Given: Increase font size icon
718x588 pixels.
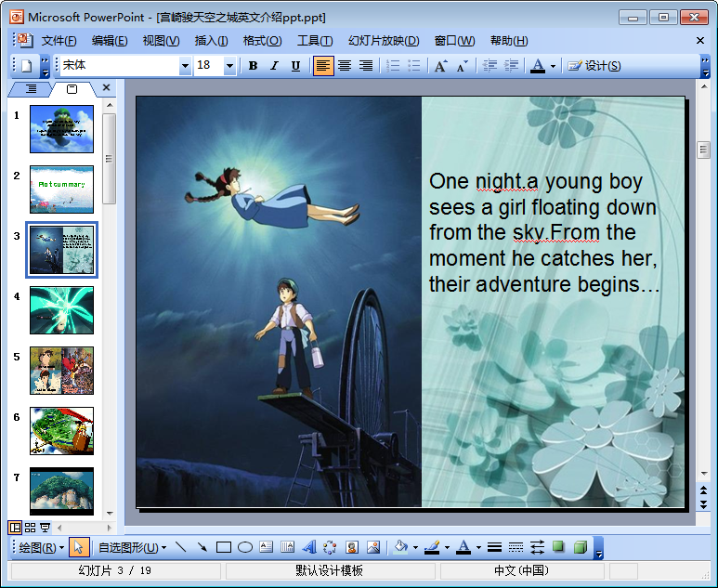Looking at the screenshot, I should tap(440, 66).
